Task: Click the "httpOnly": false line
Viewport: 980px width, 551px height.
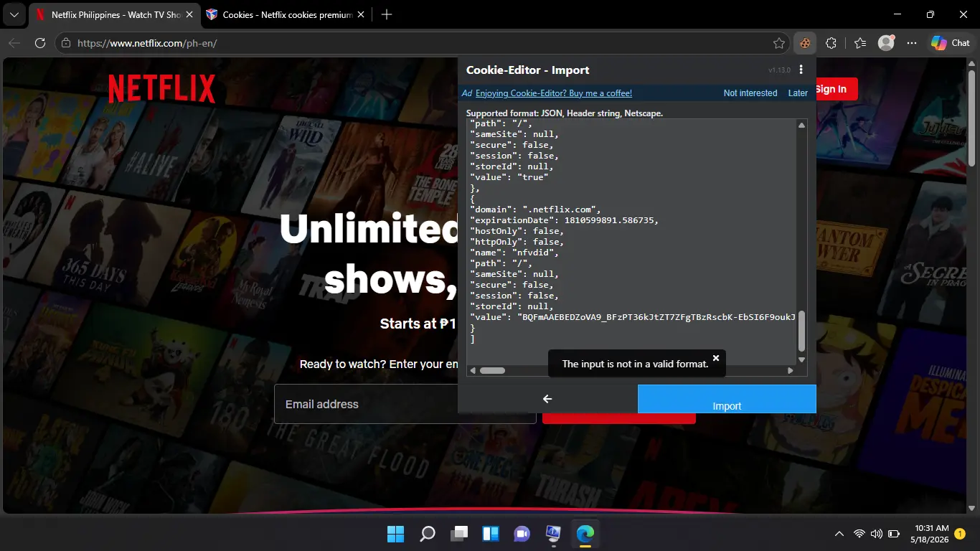Action: coord(517,242)
